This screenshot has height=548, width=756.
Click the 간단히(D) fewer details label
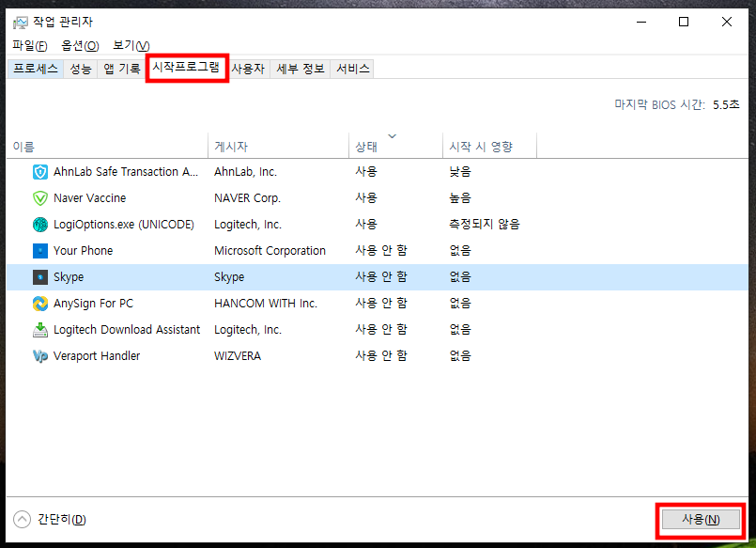click(x=62, y=520)
